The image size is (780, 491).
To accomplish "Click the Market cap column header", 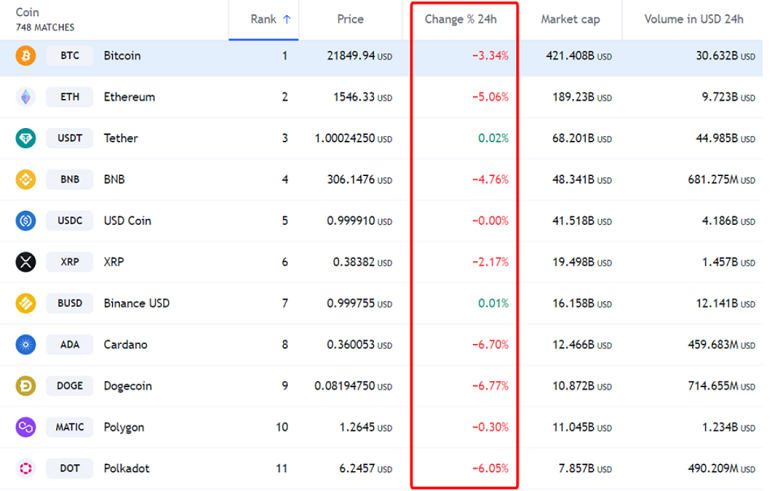I will [x=569, y=19].
